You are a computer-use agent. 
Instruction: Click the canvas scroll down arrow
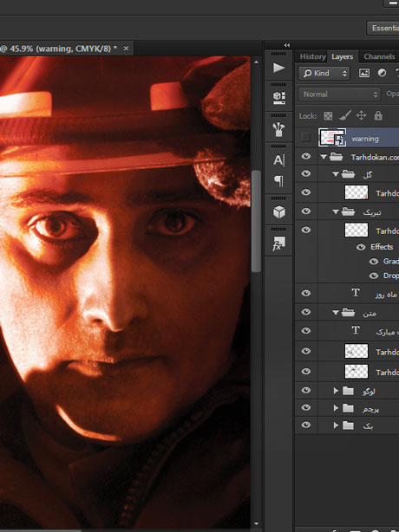click(257, 524)
